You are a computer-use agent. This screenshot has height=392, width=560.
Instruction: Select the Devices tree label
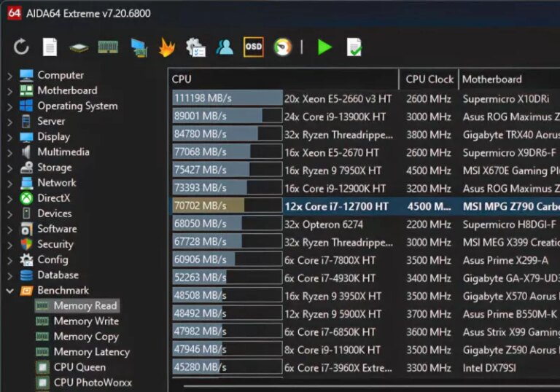pyautogui.click(x=55, y=213)
